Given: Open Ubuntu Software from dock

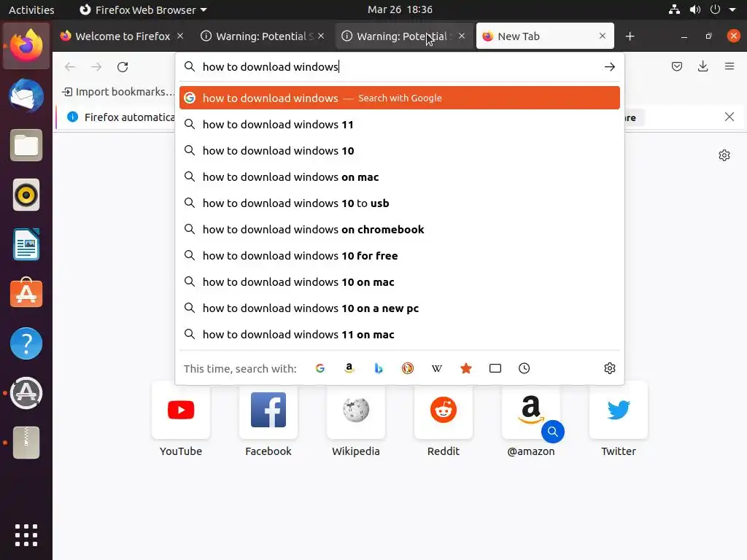Looking at the screenshot, I should [x=26, y=293].
